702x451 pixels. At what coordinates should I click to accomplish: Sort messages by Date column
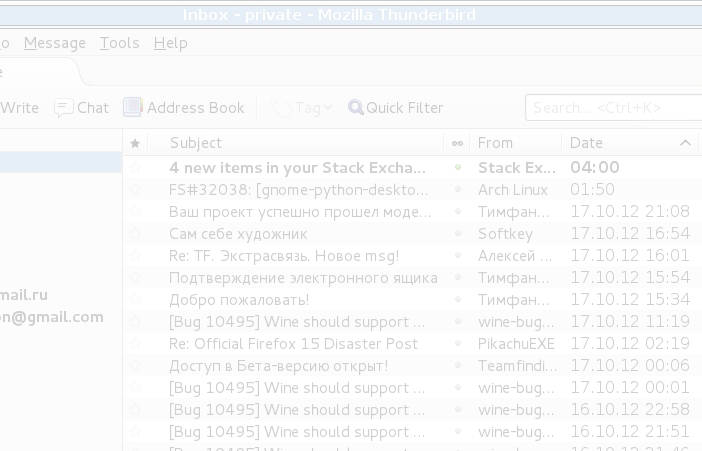(629, 143)
